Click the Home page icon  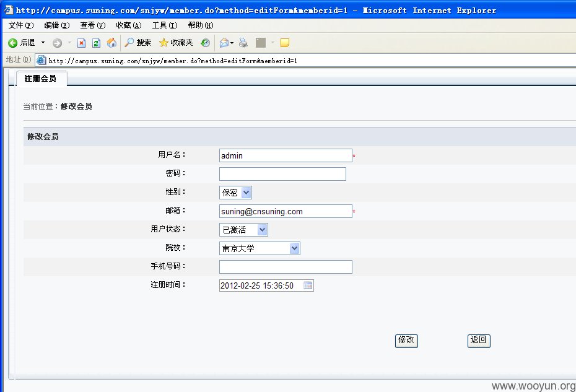click(x=111, y=43)
